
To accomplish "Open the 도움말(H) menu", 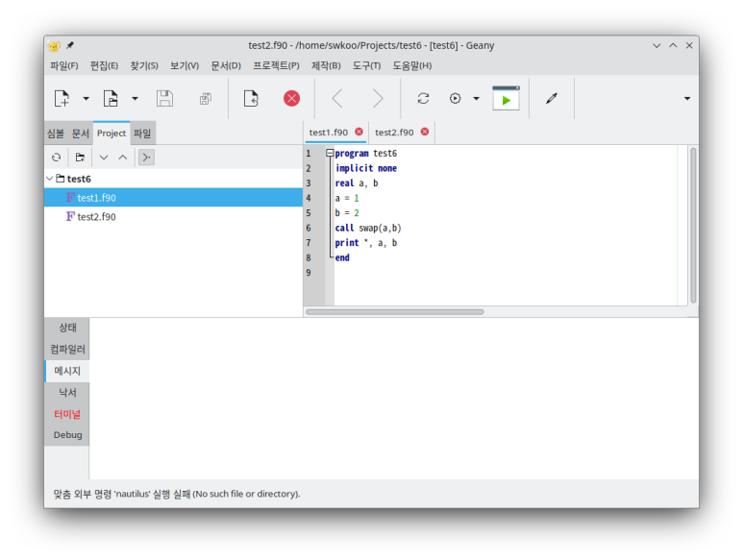I will click(x=411, y=66).
